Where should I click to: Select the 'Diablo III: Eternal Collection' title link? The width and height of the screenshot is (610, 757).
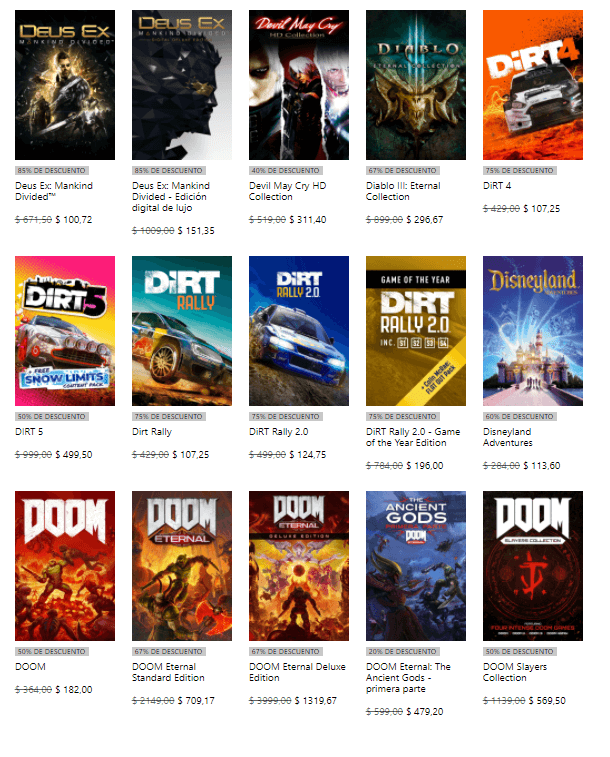(403, 191)
